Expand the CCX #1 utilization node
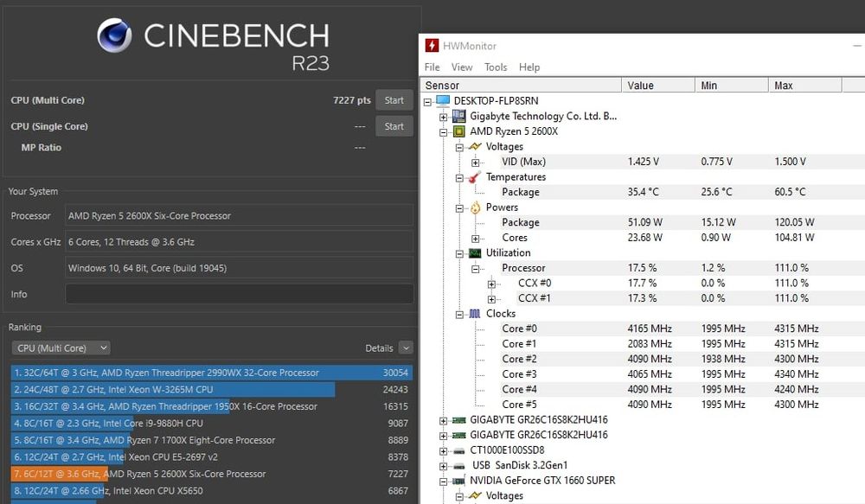 coord(491,299)
